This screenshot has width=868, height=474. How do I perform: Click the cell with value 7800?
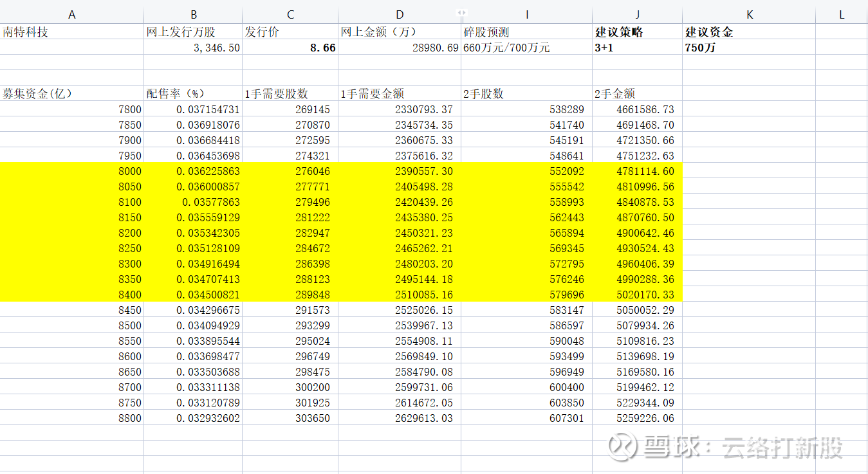(72, 109)
